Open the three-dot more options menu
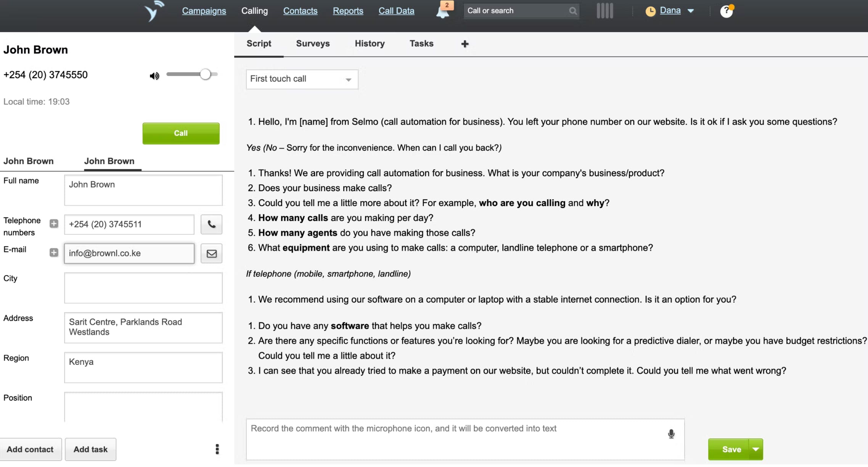Image resolution: width=868 pixels, height=467 pixels. [217, 449]
